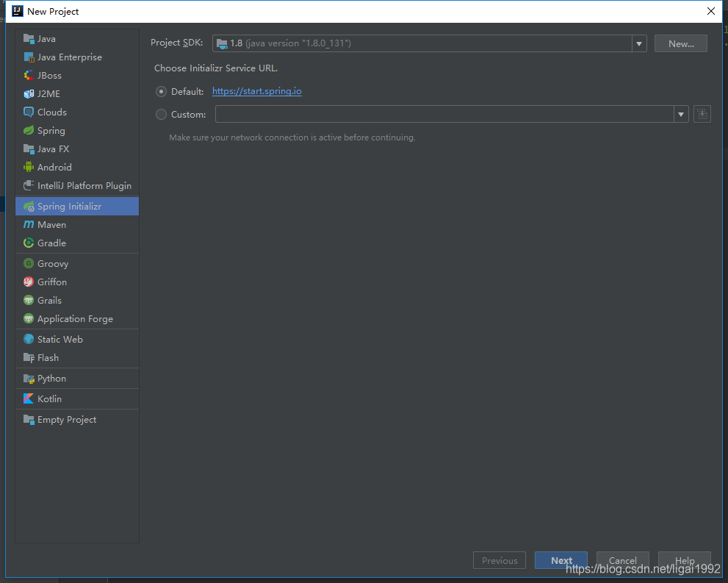Choose the J2ME icon
The height and width of the screenshot is (583, 728).
pos(29,94)
